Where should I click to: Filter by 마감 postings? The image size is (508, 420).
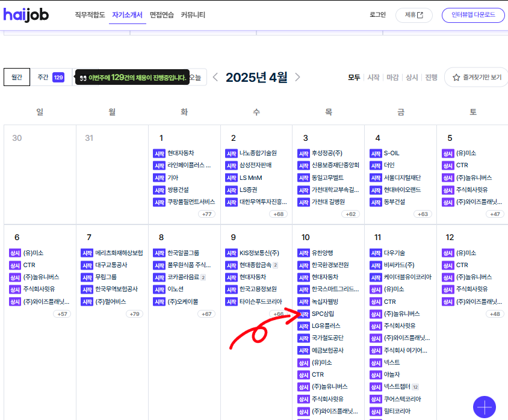(x=392, y=78)
